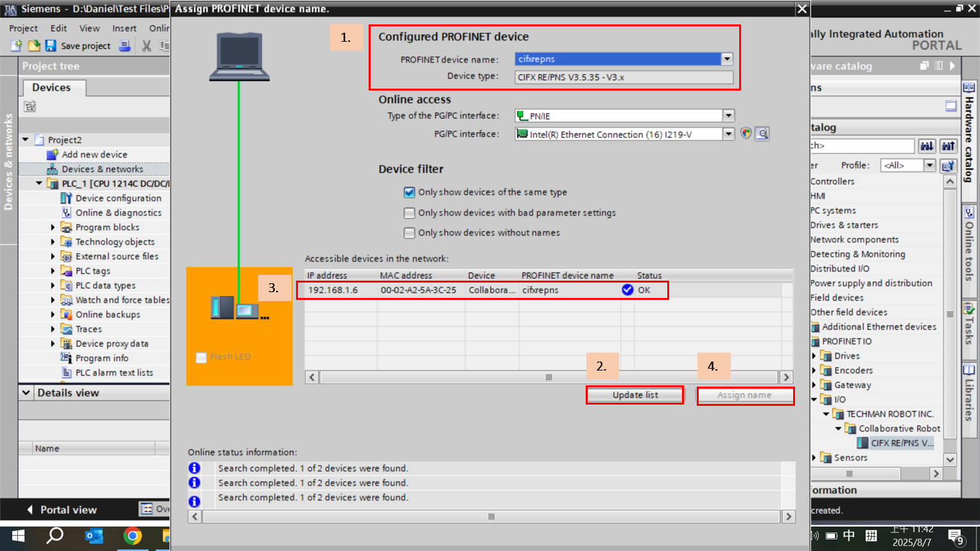Click the search interface magnifier icon
This screenshot has width=980, height=551.
pos(762,134)
